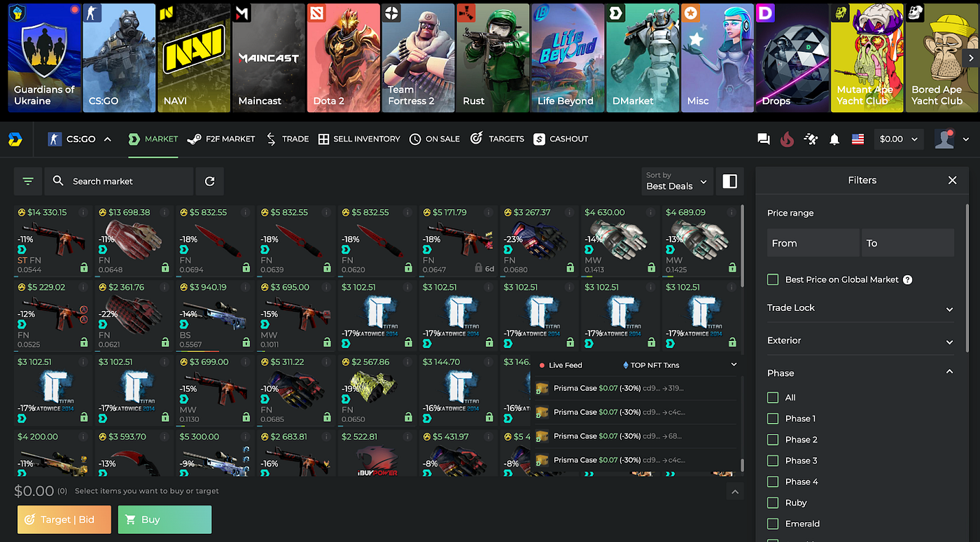Enable Best Price on Global Market
980x542 pixels.
(773, 279)
